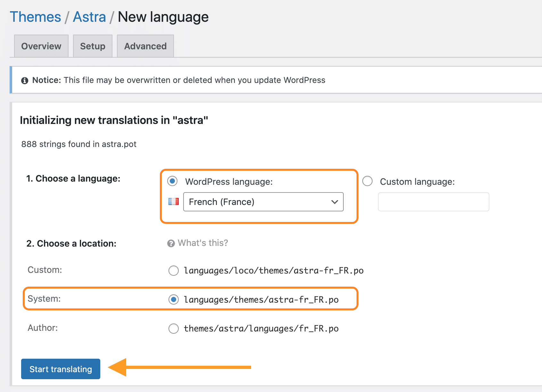Select the WordPress language radio button

pos(173,181)
